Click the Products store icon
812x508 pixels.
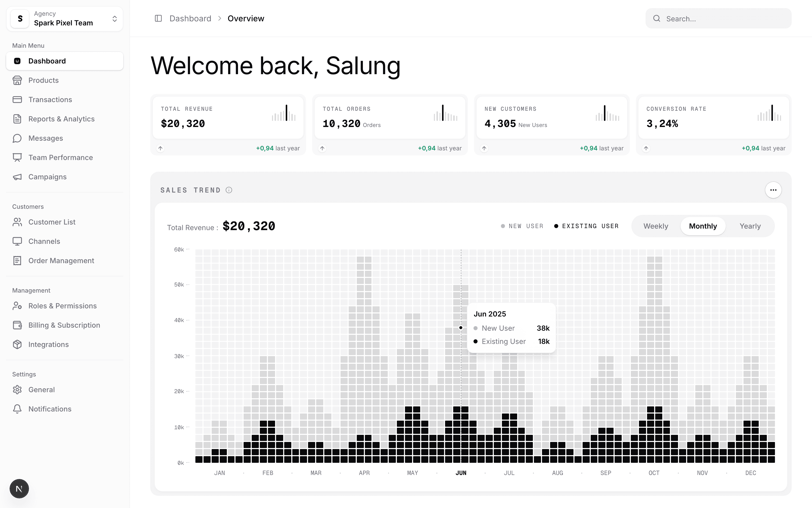(17, 80)
